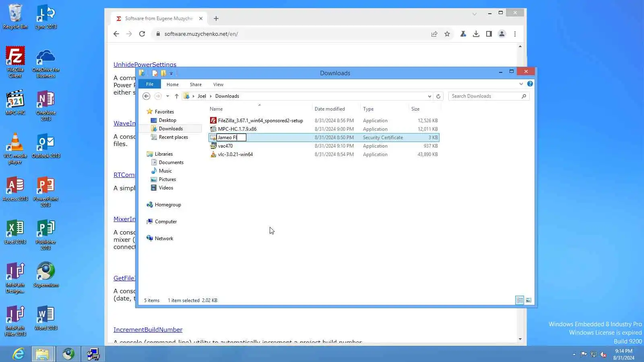Refresh the Downloads folder view
This screenshot has height=362, width=644.
[x=438, y=96]
